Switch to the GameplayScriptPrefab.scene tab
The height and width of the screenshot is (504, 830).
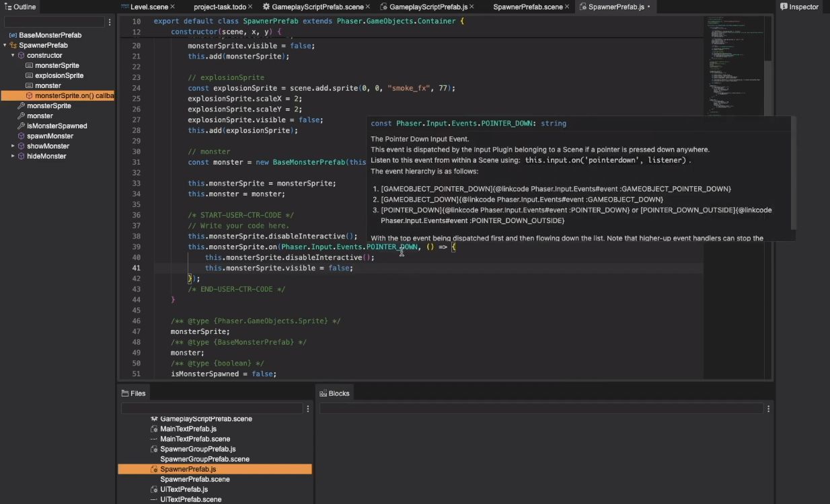(x=313, y=7)
